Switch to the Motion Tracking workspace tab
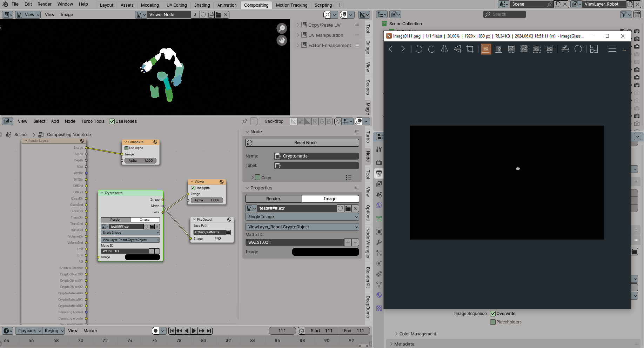The image size is (644, 348). tap(291, 5)
